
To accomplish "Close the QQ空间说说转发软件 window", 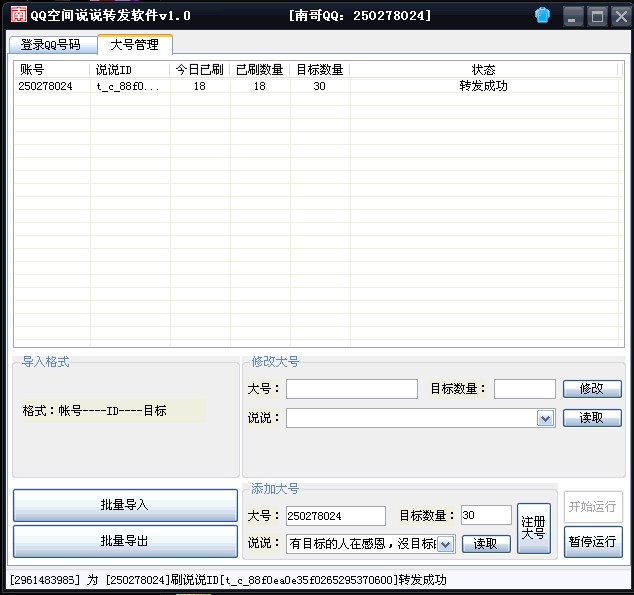I will coord(621,17).
